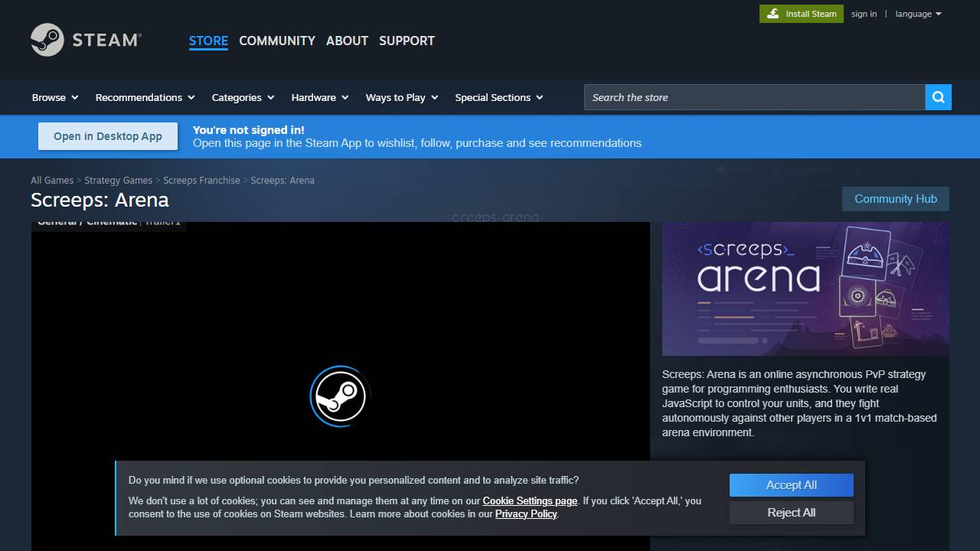Open the Community Hub button
Screen dimensions: 980x551
pos(896,199)
